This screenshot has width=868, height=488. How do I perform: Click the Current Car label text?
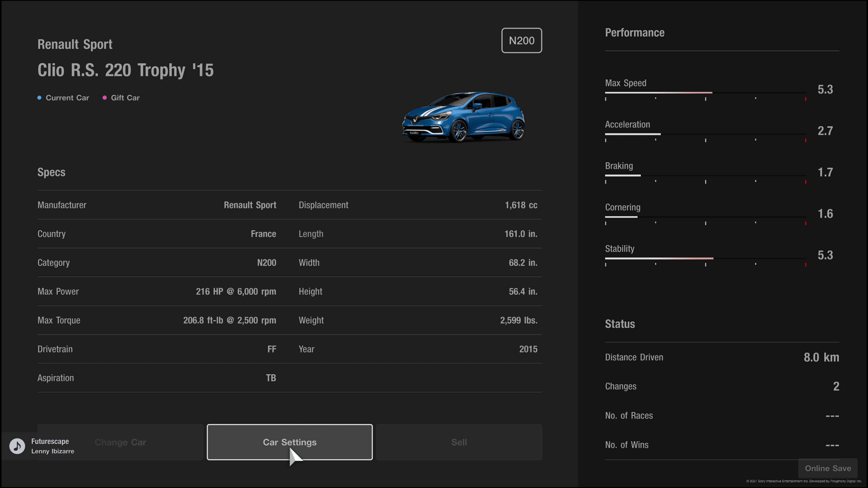point(67,98)
